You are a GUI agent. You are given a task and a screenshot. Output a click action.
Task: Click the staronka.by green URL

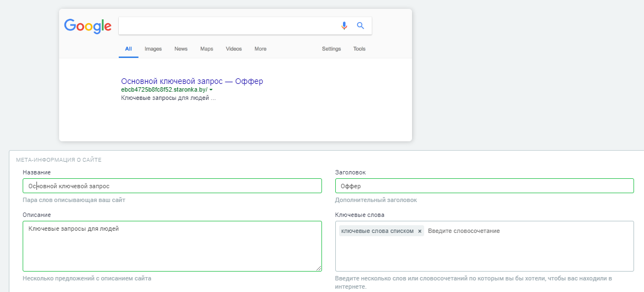(x=164, y=89)
